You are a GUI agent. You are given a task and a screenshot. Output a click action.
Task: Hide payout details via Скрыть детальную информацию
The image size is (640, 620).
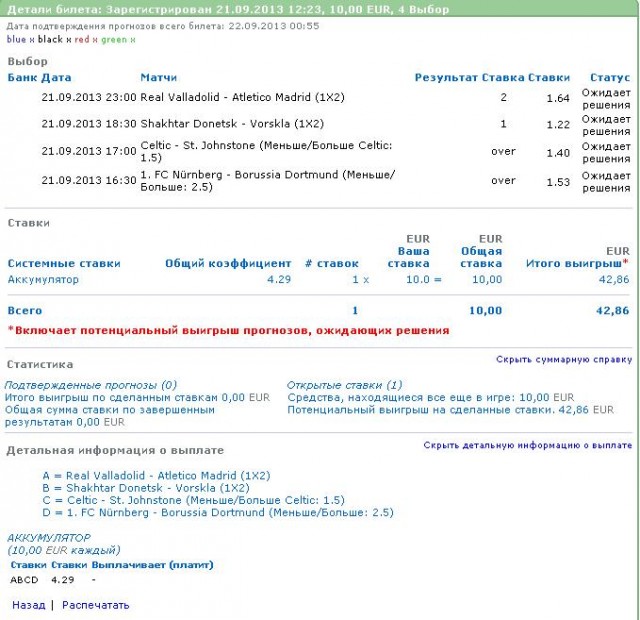click(x=527, y=446)
